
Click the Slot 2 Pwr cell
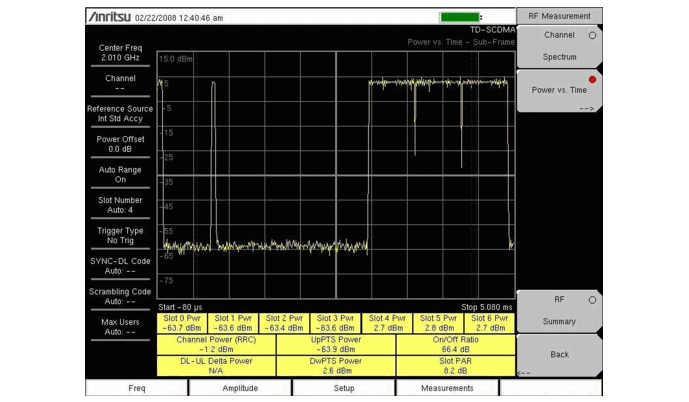[284, 323]
